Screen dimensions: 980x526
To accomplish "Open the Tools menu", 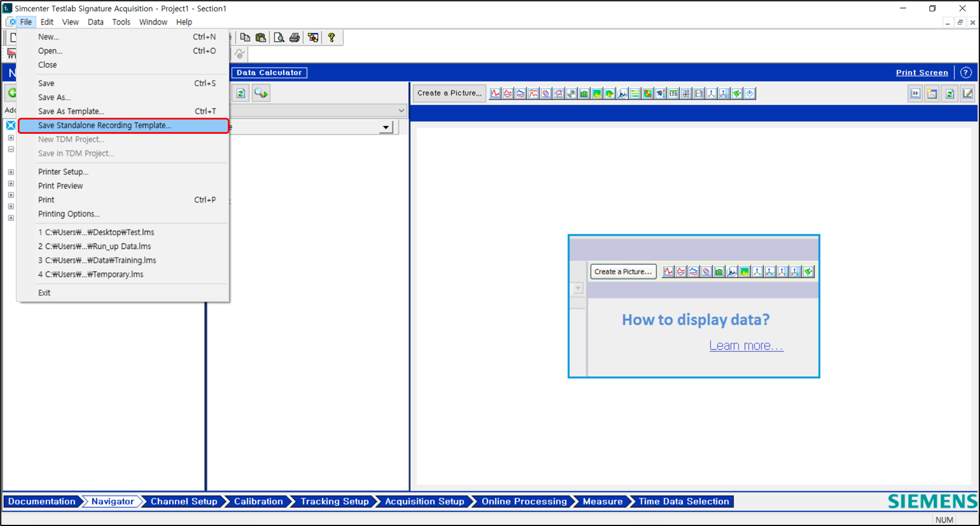I will point(121,22).
